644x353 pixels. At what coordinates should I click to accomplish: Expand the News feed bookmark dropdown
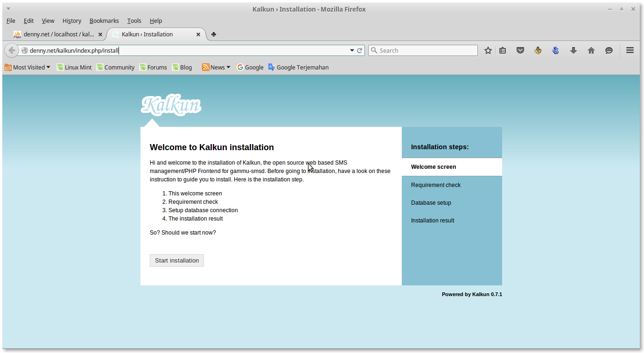tap(216, 67)
